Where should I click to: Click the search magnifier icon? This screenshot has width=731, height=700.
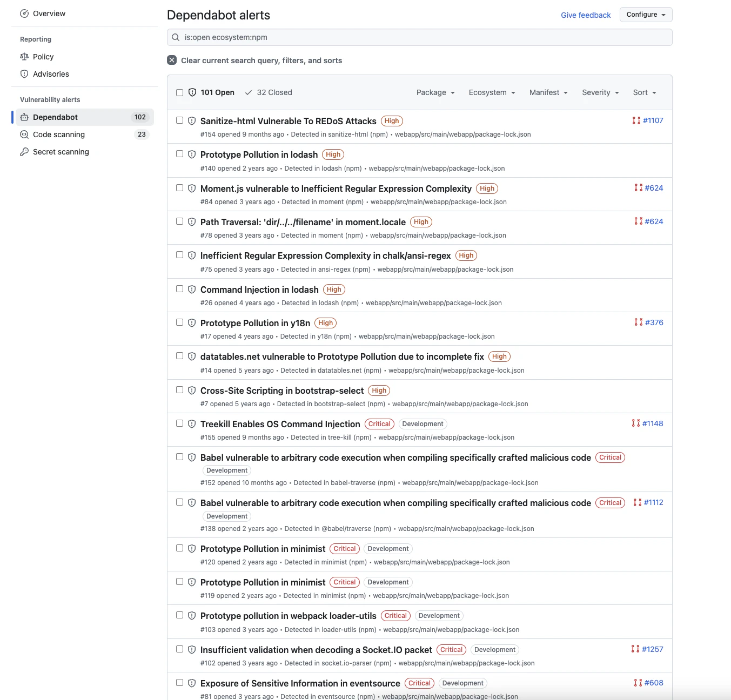(x=176, y=37)
